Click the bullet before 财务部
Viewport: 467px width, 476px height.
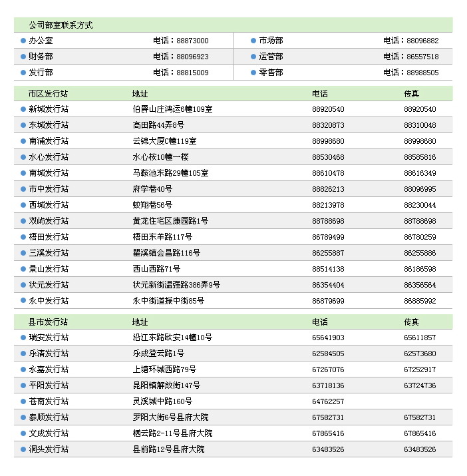tap(23, 57)
